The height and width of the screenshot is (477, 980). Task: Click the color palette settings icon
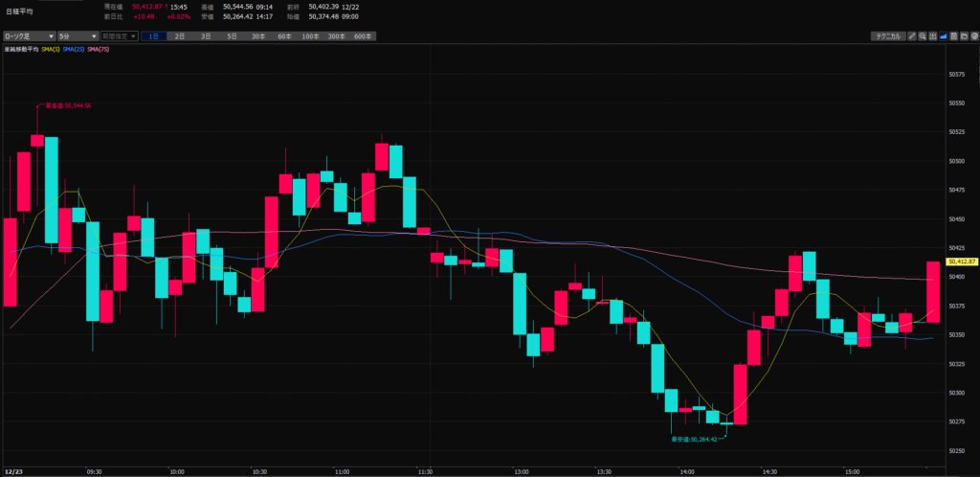(x=974, y=36)
